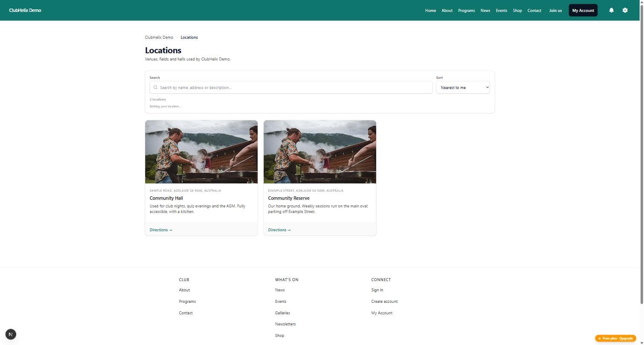Click the Sign in link in footer
Viewport: 644px width, 345px height.
377,290
